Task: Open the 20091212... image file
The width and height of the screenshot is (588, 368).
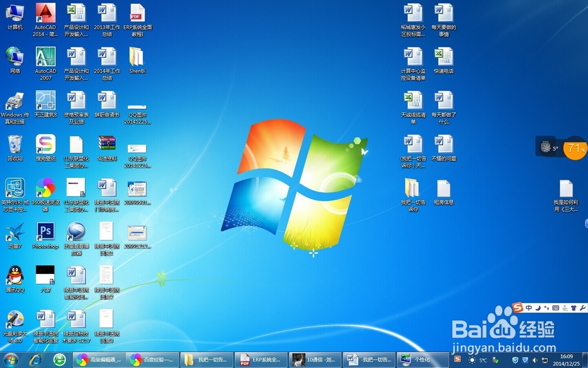Action: pos(137,237)
